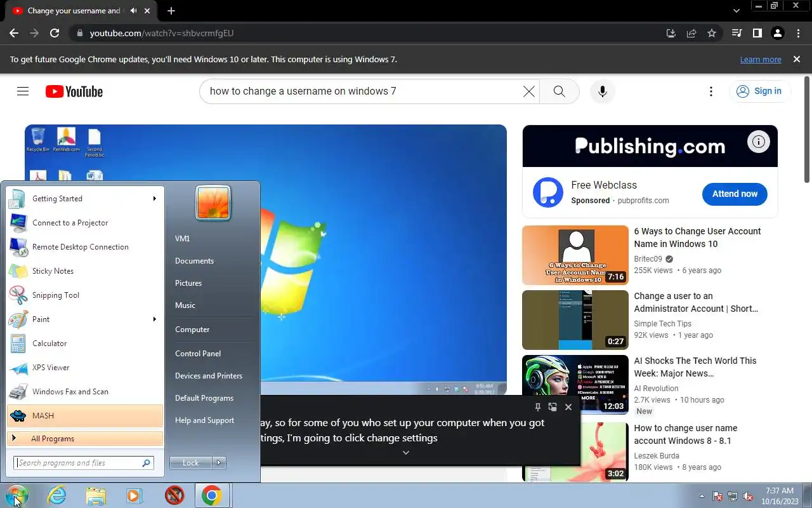This screenshot has width=812, height=508.
Task: Open Documents from Start menu
Action: (194, 261)
